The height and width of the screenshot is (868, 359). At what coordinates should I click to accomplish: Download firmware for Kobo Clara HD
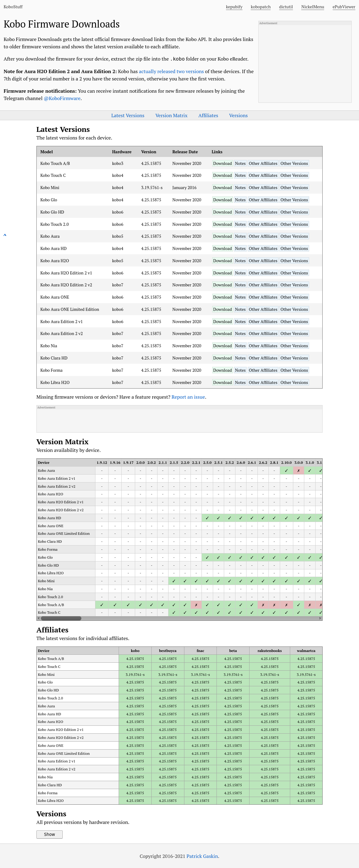coord(222,358)
